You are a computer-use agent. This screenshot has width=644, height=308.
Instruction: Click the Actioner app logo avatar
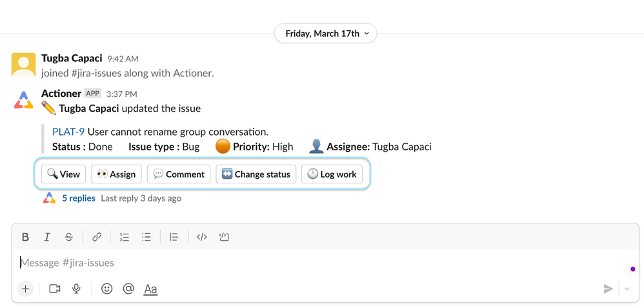point(23,100)
